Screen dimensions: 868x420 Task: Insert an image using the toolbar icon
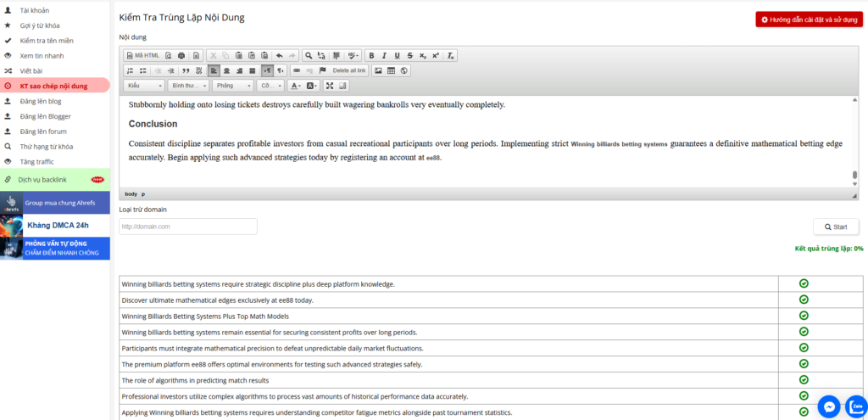(x=378, y=70)
